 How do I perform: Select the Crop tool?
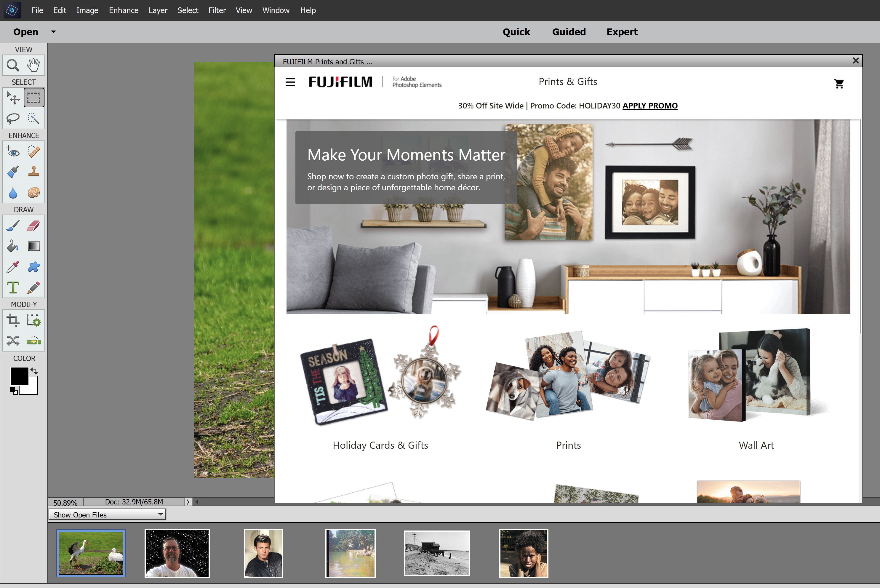pyautogui.click(x=13, y=321)
